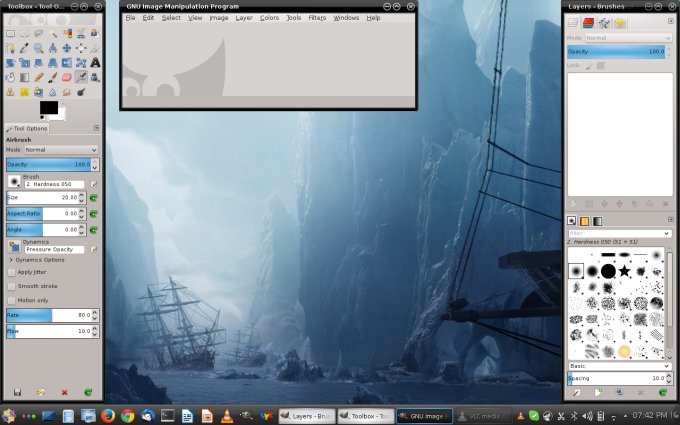The image size is (680, 425).
Task: Activate the Zoom magnifier tool
Action: pyautogui.click(x=38, y=48)
